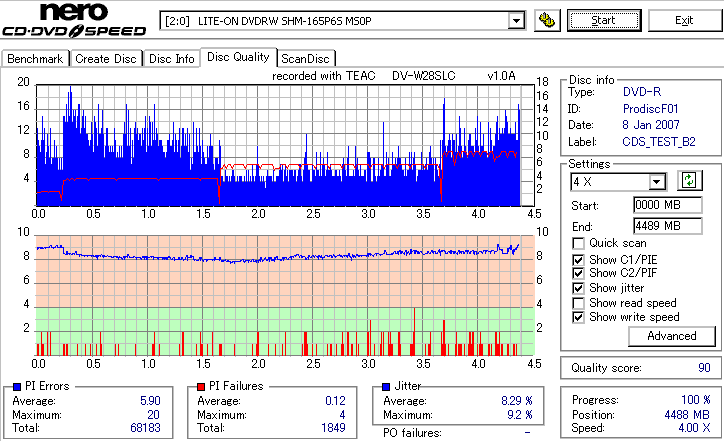Viewport: 724px width, 441px height.
Task: Enable Show read speed checkbox
Action: point(578,303)
